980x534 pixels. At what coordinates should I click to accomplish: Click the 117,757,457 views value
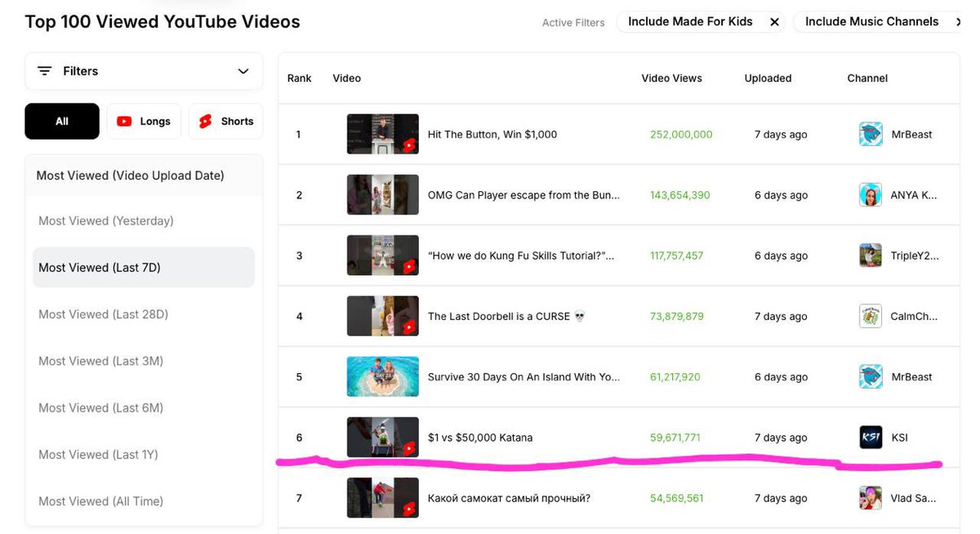click(x=677, y=256)
